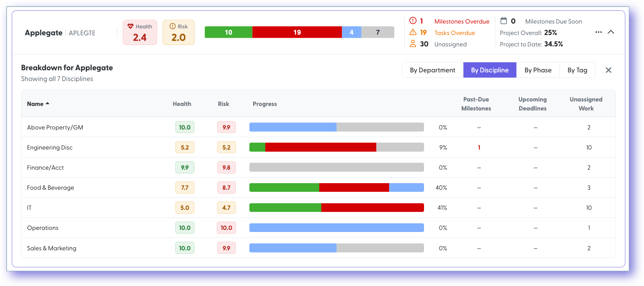Click the gray segment showing 7
This screenshot has height=286, width=644.
pyautogui.click(x=378, y=32)
